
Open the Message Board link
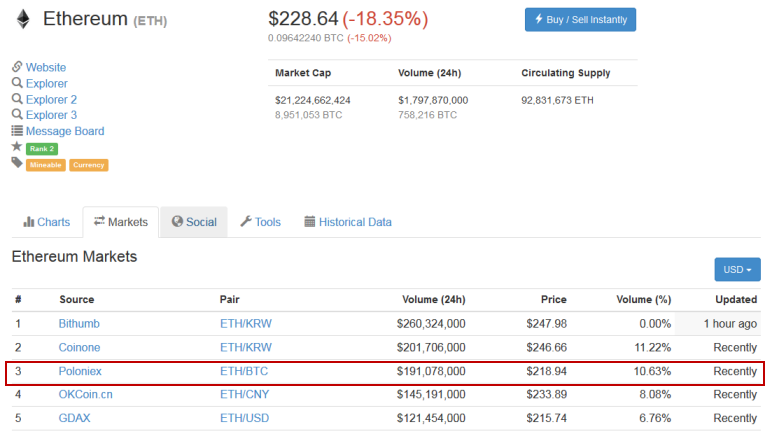point(65,131)
